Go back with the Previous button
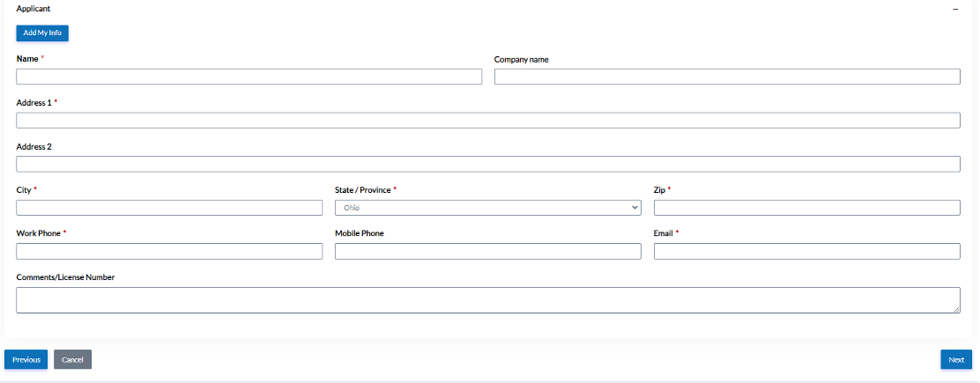The image size is (980, 383). (x=26, y=359)
